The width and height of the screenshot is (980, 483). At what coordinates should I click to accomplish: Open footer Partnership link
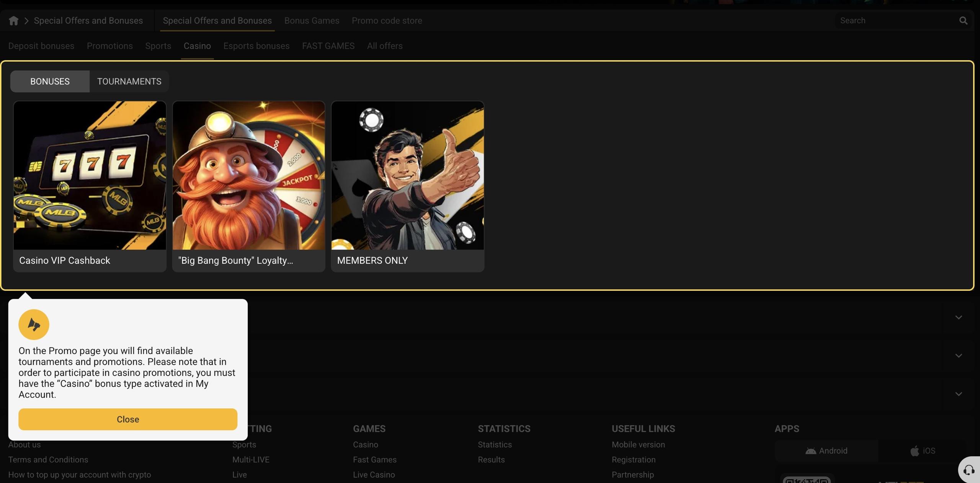coord(633,475)
